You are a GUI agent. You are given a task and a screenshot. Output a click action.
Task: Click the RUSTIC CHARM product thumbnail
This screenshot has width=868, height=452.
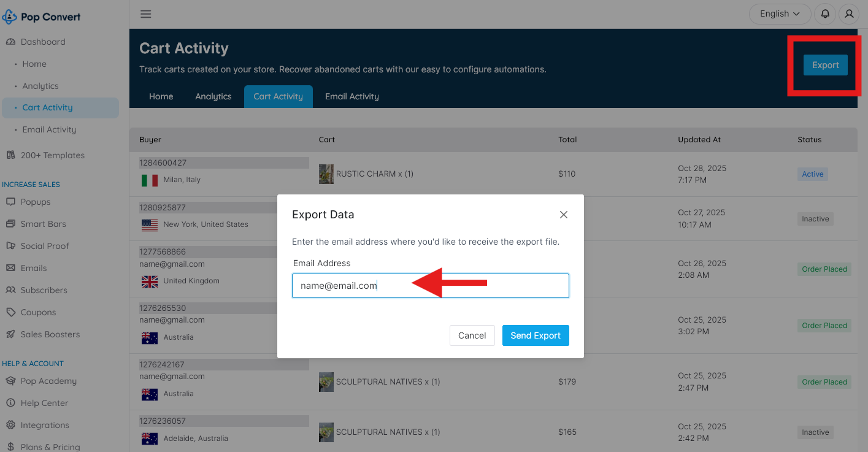click(x=326, y=174)
